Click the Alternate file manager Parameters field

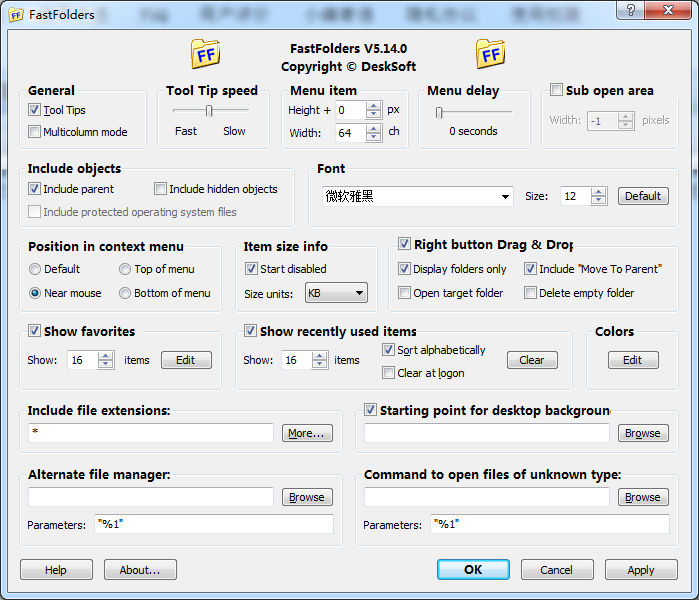(x=214, y=524)
